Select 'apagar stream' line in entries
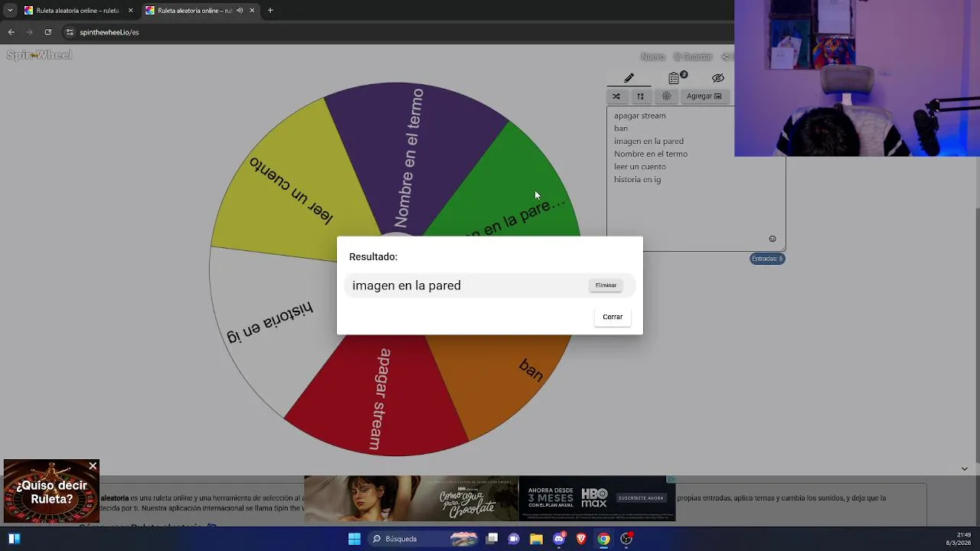 [x=640, y=116]
